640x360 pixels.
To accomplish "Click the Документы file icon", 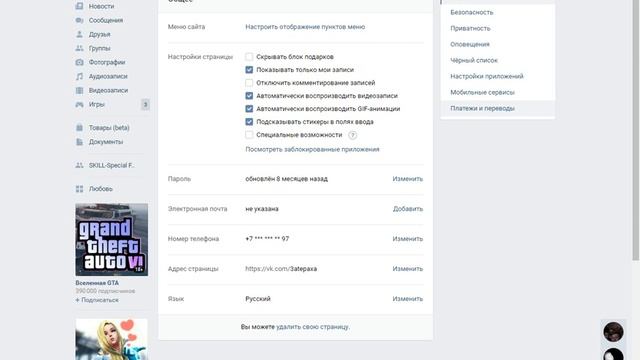I will [79, 142].
